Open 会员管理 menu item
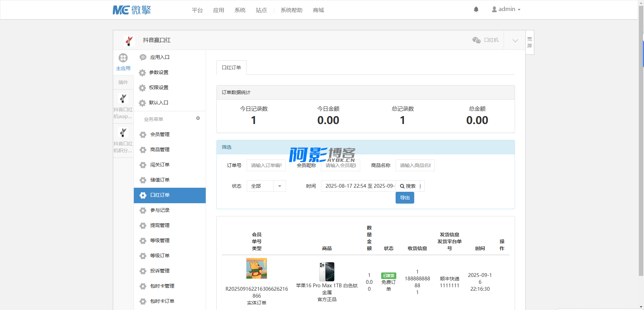Screen dimensions: 644x310 click(160, 134)
